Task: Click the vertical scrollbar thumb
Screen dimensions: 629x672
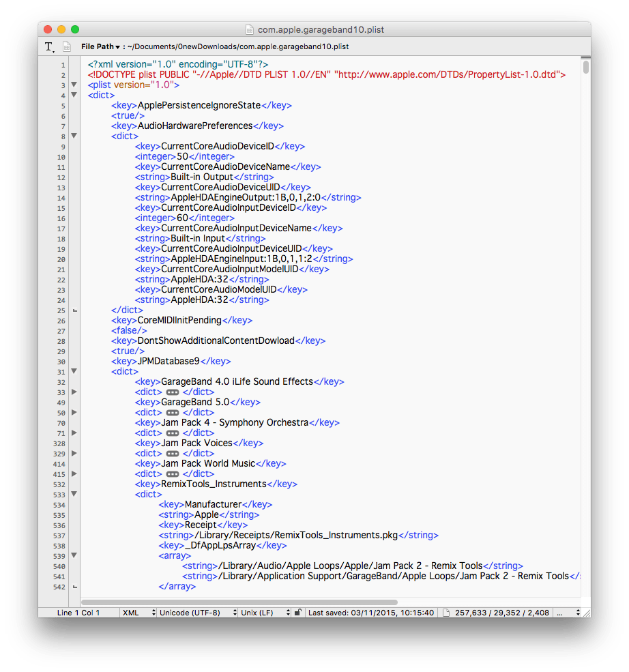Action: click(x=585, y=67)
